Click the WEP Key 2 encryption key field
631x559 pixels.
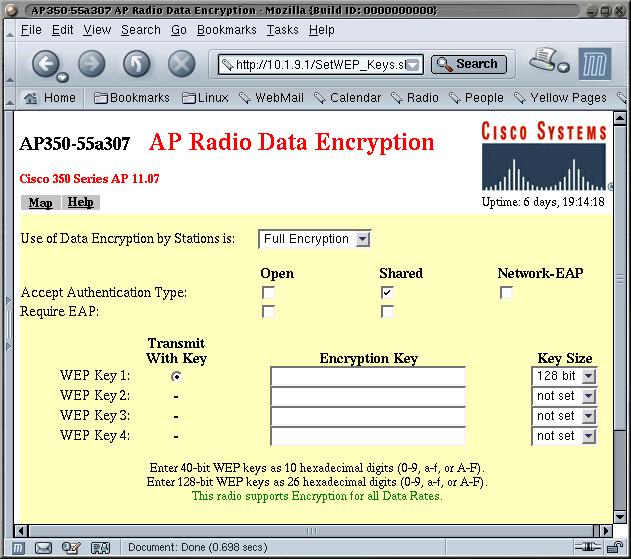(368, 396)
